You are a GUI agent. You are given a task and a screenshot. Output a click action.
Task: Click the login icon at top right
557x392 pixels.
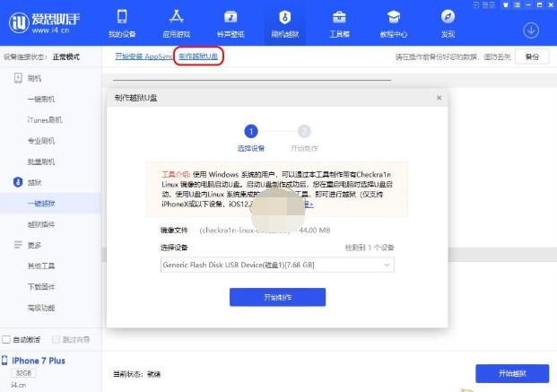(x=476, y=5)
